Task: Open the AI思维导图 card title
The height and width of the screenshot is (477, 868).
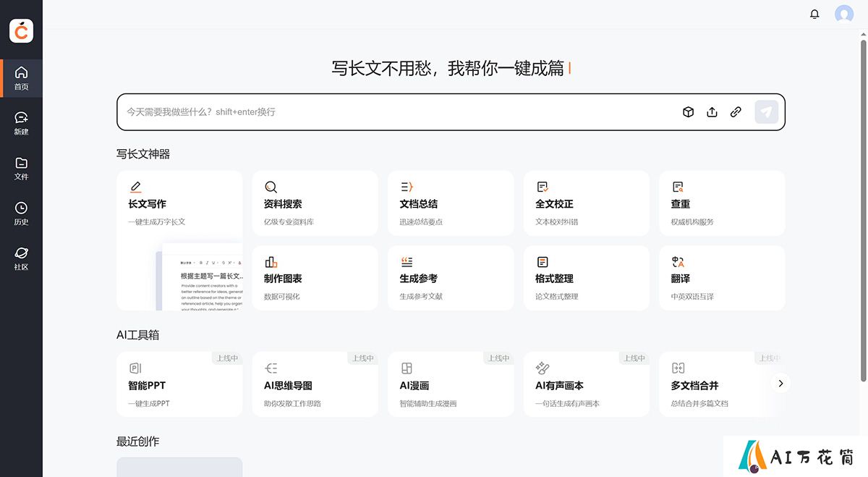Action: pyautogui.click(x=288, y=386)
